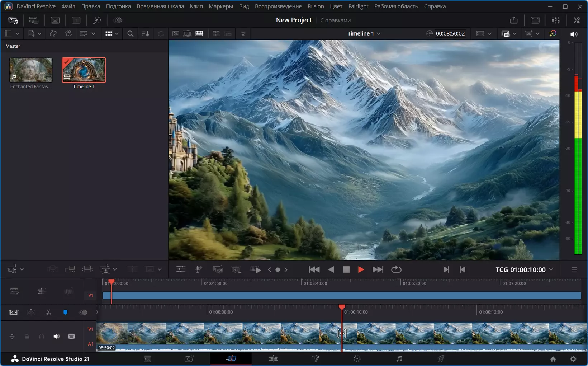This screenshot has height=366, width=588.
Task: Open the proxy mode dropdown arrow
Action: [x=514, y=33]
